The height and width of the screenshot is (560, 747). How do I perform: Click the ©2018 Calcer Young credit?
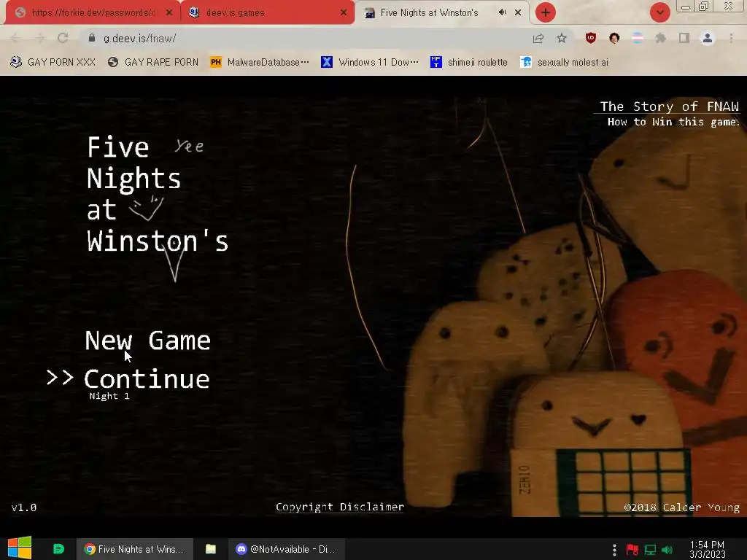tap(682, 507)
